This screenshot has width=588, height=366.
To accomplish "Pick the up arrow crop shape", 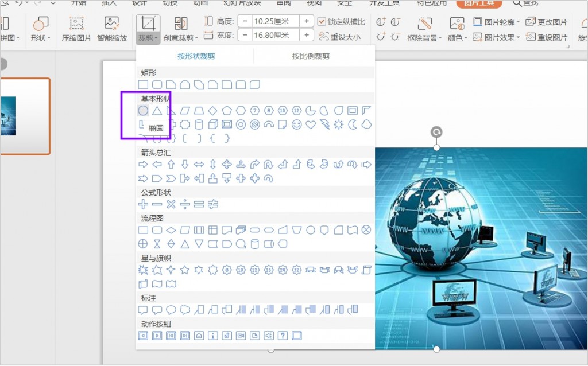I will pos(171,165).
